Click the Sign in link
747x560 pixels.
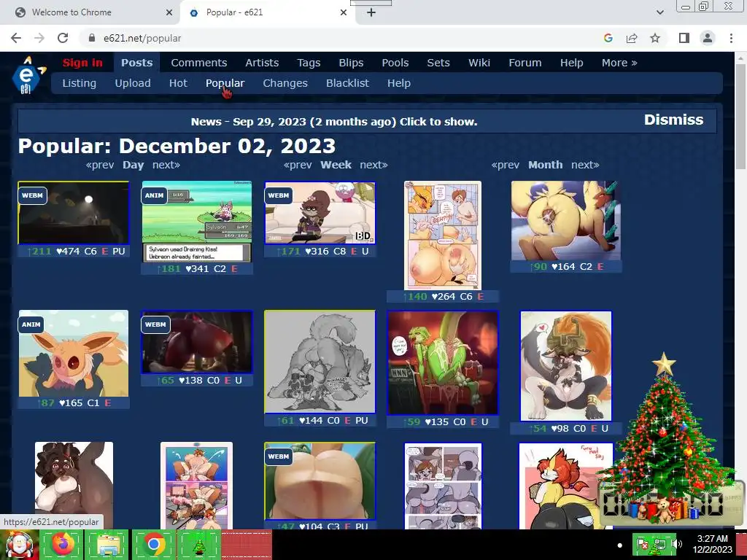click(x=82, y=63)
